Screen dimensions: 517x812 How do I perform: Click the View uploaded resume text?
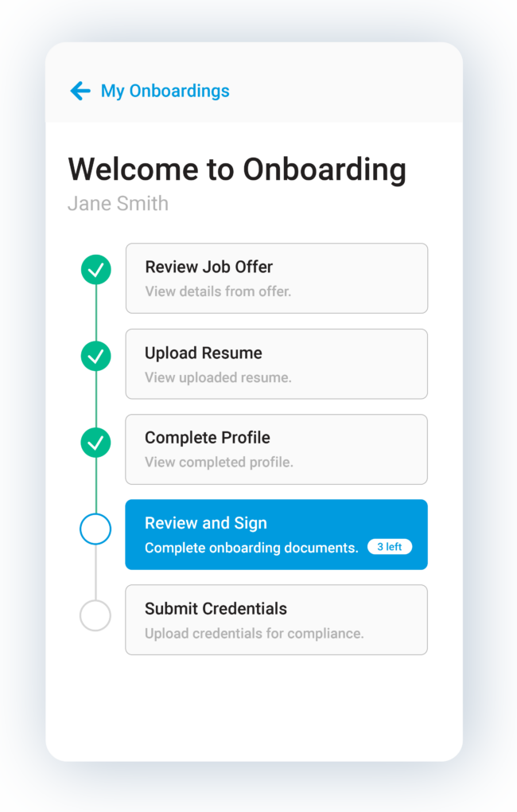[218, 377]
